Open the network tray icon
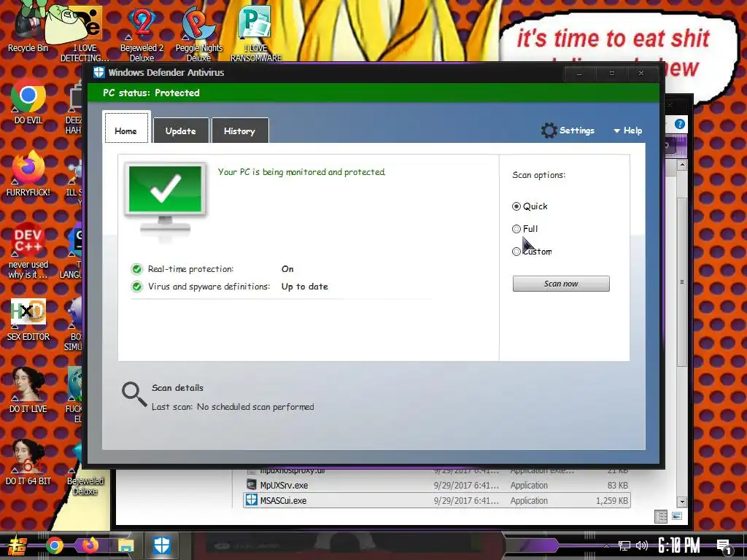The image size is (747, 560). tap(624, 545)
